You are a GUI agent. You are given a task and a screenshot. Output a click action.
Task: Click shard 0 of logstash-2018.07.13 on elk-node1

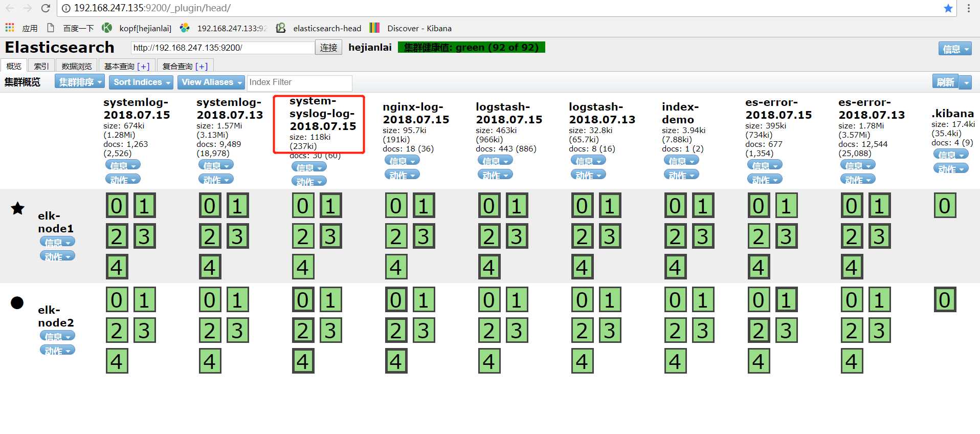[582, 206]
